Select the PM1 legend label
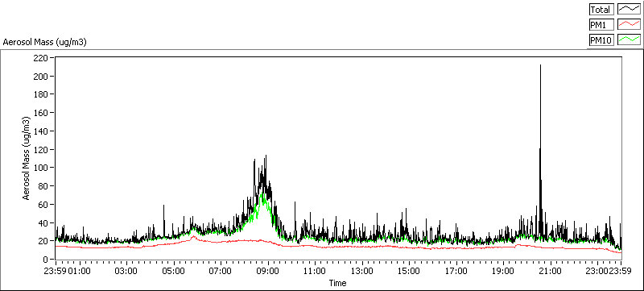The width and height of the screenshot is (644, 291). tap(601, 25)
